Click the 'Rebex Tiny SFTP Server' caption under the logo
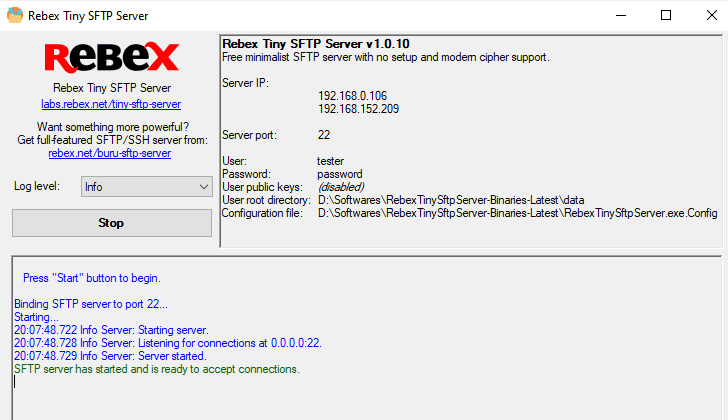The image size is (728, 420). pos(112,88)
